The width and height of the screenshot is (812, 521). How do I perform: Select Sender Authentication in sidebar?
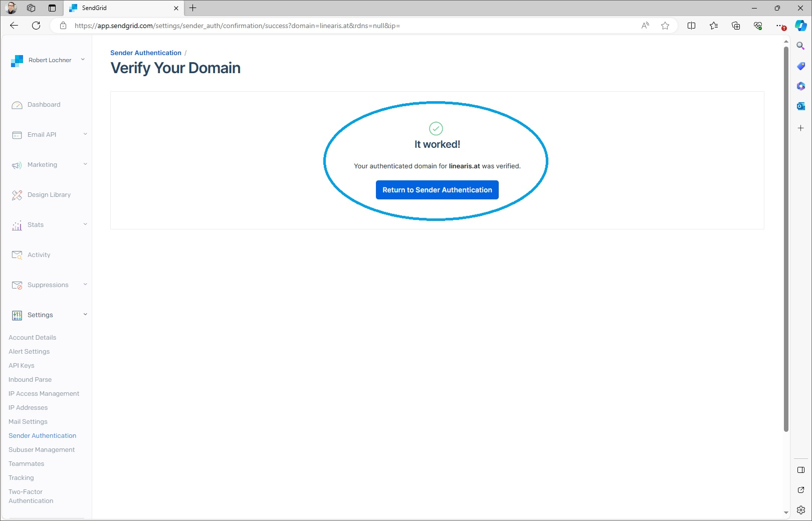(42, 436)
